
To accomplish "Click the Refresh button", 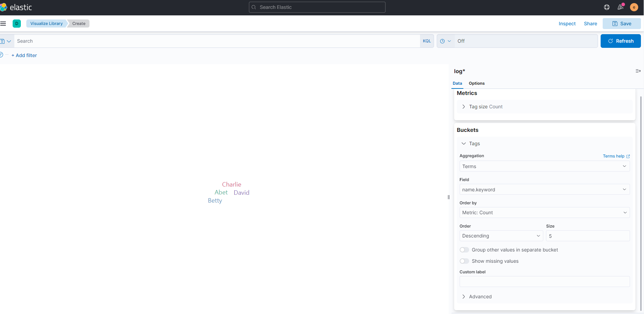I will tap(620, 41).
